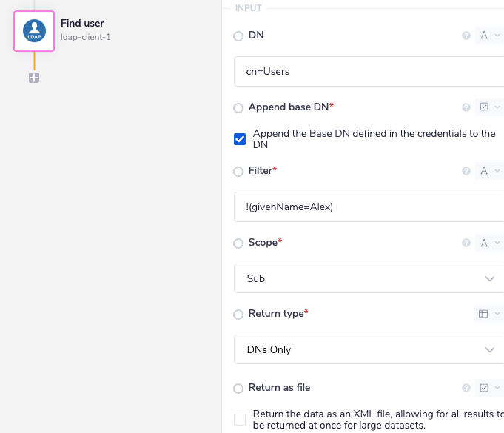Screen dimensions: 504x433
Task: Enable the Return as XML file checkbox
Action: pos(240,420)
